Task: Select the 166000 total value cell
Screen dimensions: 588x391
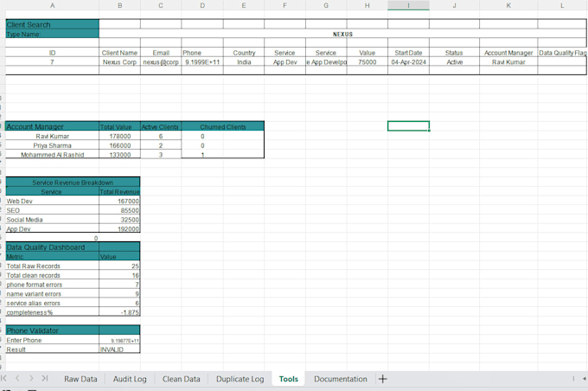Action: [119, 145]
